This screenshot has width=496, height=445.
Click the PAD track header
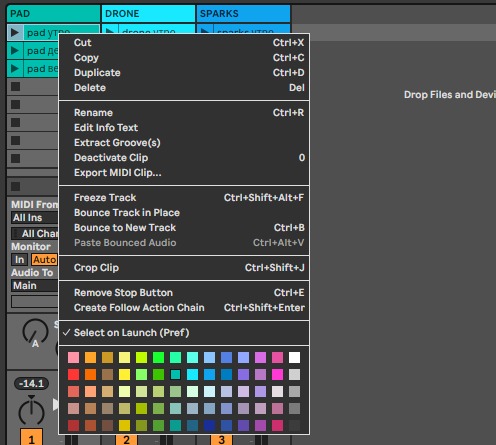pyautogui.click(x=53, y=14)
